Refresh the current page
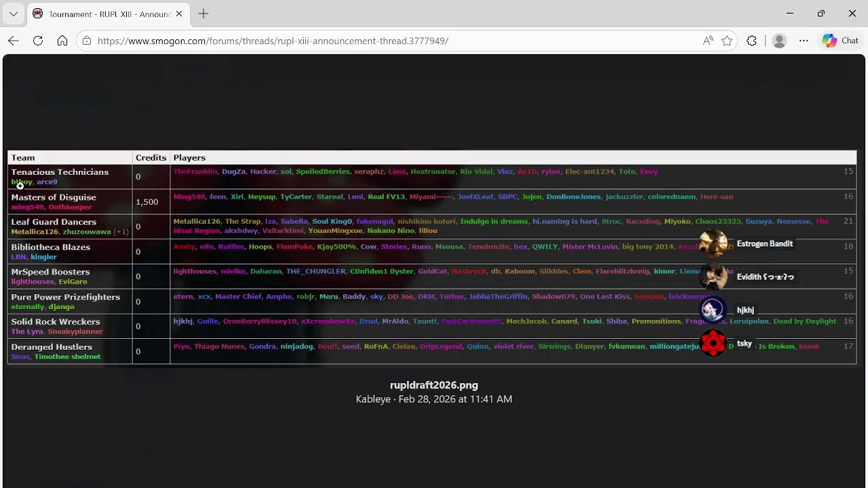 click(x=38, y=41)
